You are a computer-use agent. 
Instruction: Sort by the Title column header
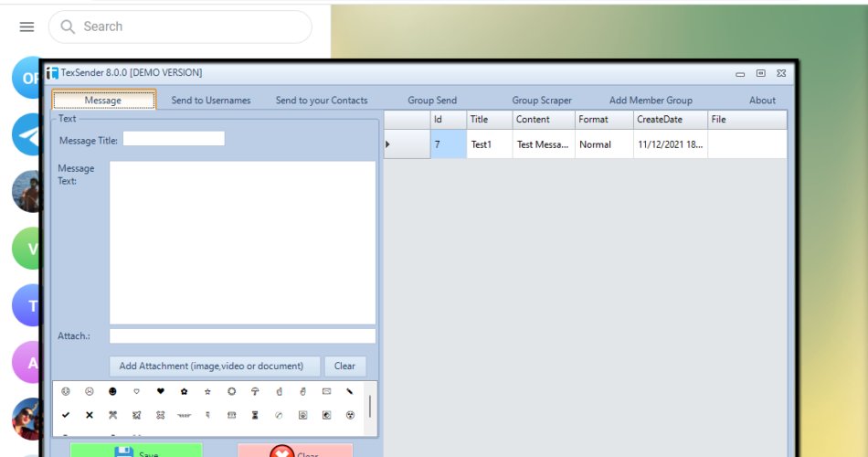(490, 120)
